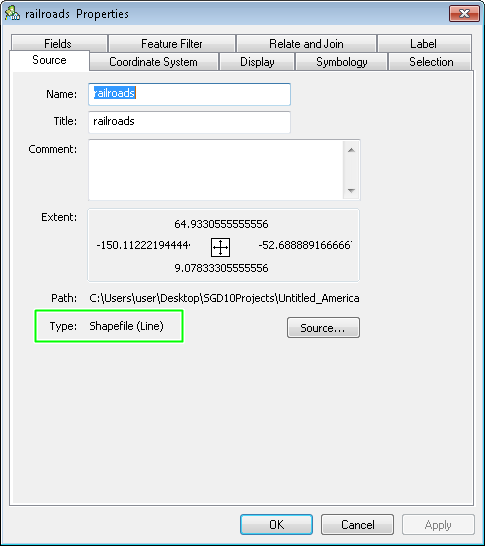Open the Symbology tab
Screen dimensions: 485x546
pyautogui.click(x=342, y=62)
